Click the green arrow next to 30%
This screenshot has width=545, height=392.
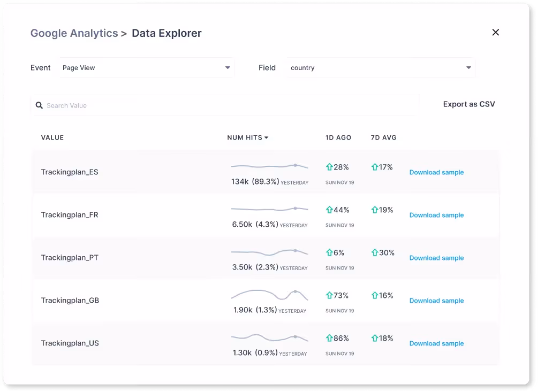(x=374, y=252)
